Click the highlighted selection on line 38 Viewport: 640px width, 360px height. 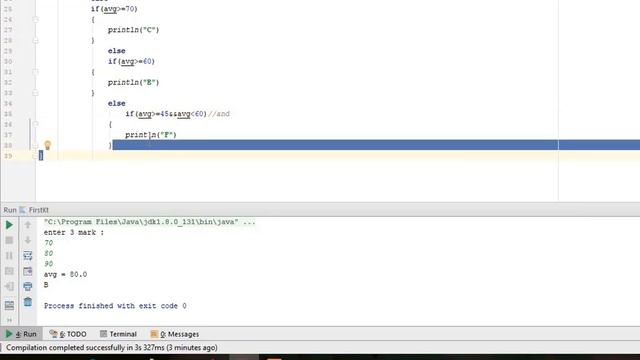tap(376, 145)
